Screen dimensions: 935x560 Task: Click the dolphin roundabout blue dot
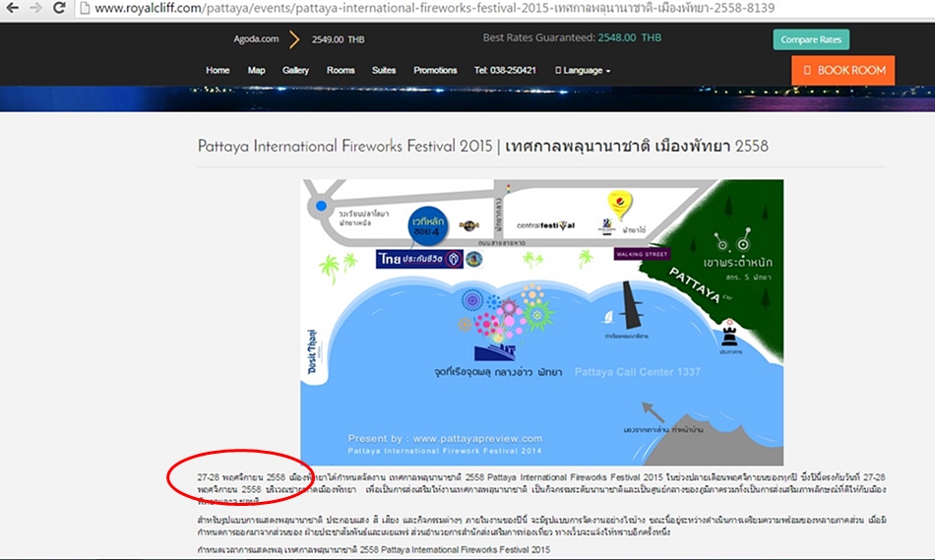click(321, 206)
